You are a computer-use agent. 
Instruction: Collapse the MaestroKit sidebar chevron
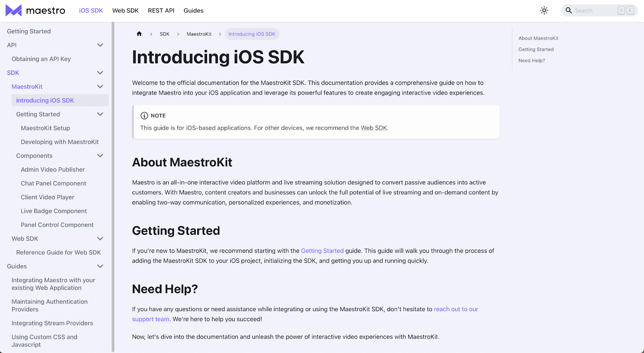[x=100, y=87]
